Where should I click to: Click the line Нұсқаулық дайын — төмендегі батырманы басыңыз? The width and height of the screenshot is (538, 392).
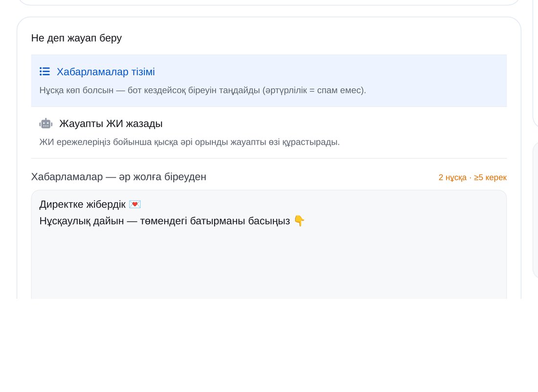(172, 221)
